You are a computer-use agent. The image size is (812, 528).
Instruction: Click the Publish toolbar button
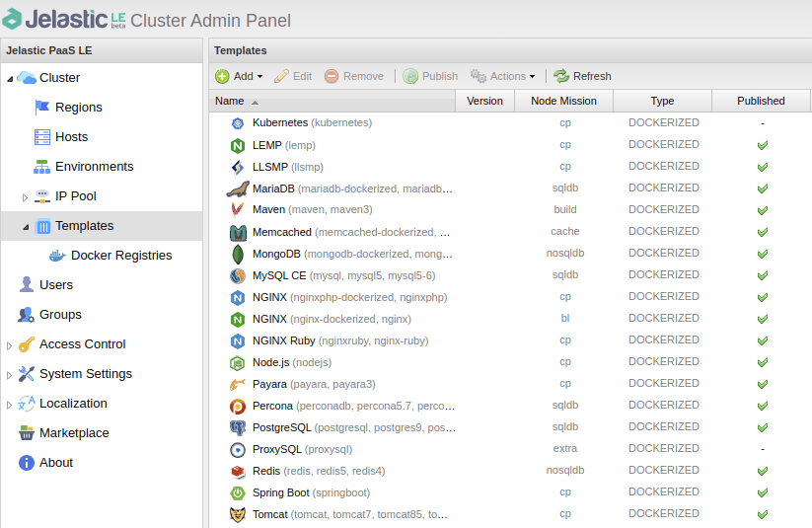430,77
